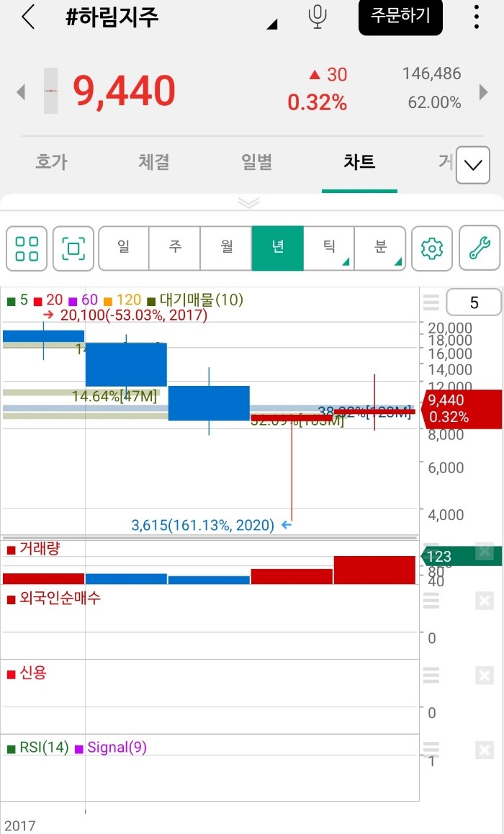Tap the 거래량 volume legend label

click(x=40, y=548)
